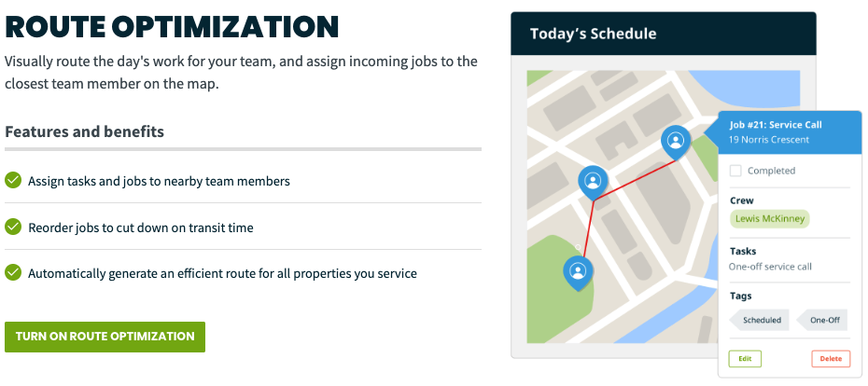Click the Features and benefits heading
Image resolution: width=868 pixels, height=386 pixels.
pos(84,131)
